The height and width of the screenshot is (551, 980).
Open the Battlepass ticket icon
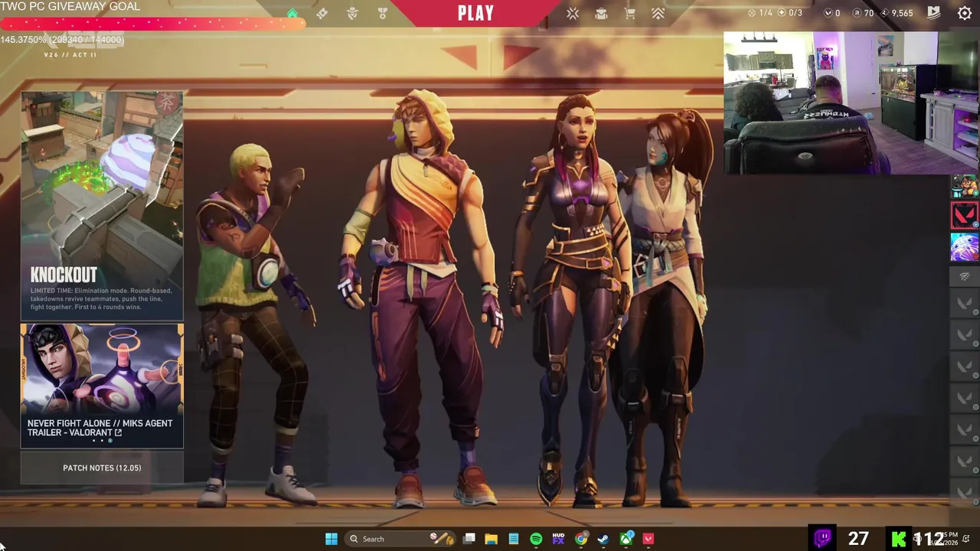tap(322, 14)
